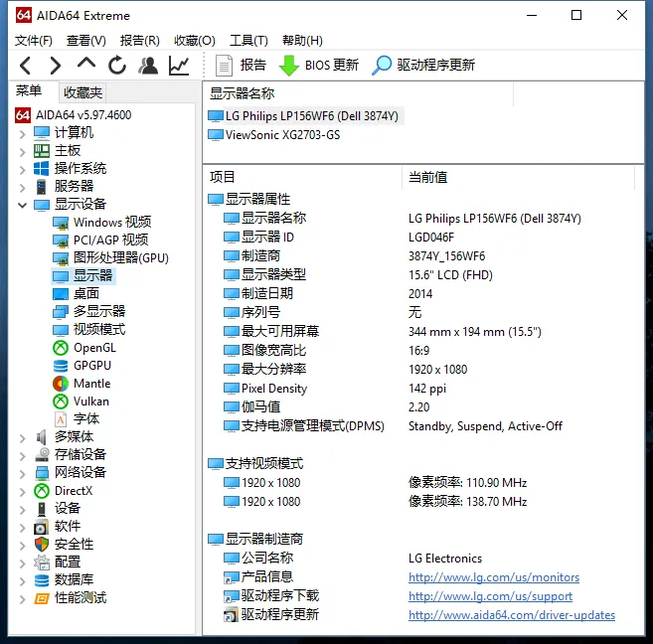The image size is (653, 644).
Task: Expand the 操作系统 tree node
Action: 23,170
